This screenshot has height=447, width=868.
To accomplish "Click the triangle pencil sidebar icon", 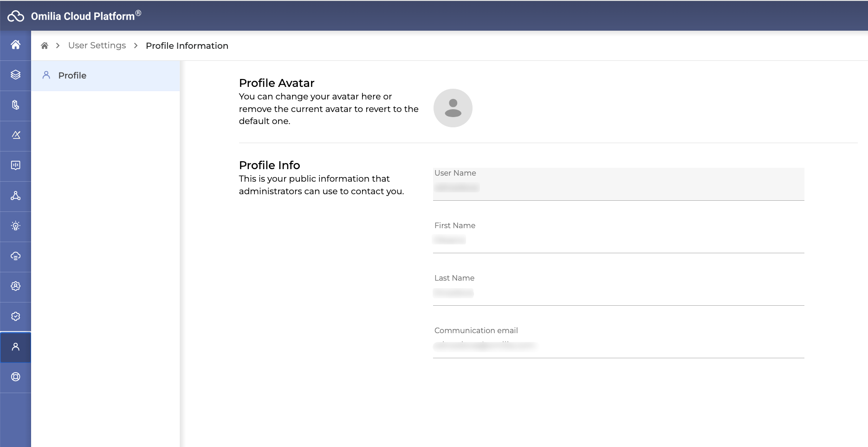I will click(16, 135).
